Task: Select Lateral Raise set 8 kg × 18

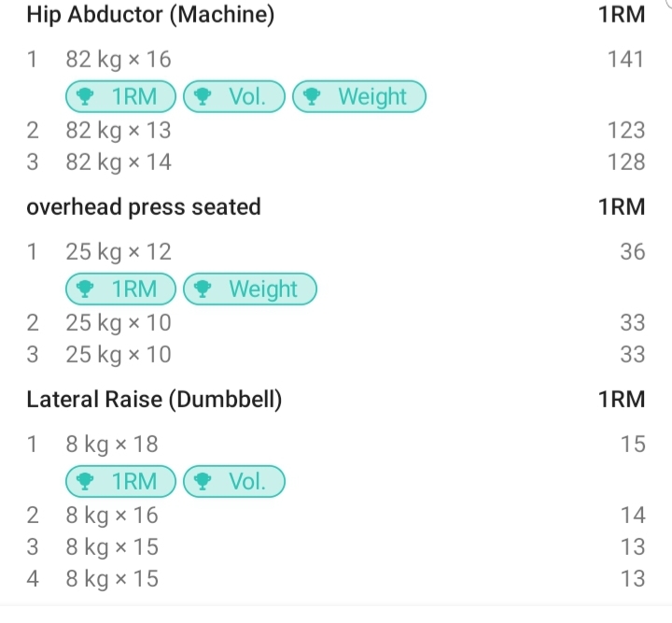Action: (x=112, y=445)
